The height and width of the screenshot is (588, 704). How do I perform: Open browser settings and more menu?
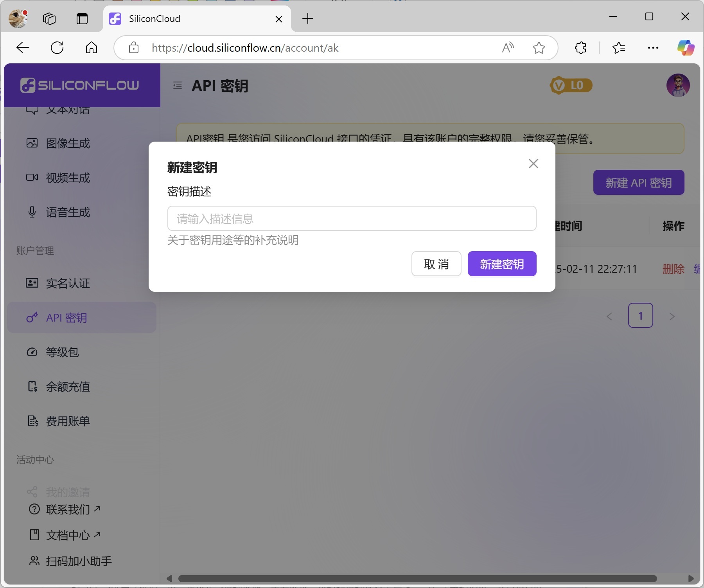[x=653, y=48]
